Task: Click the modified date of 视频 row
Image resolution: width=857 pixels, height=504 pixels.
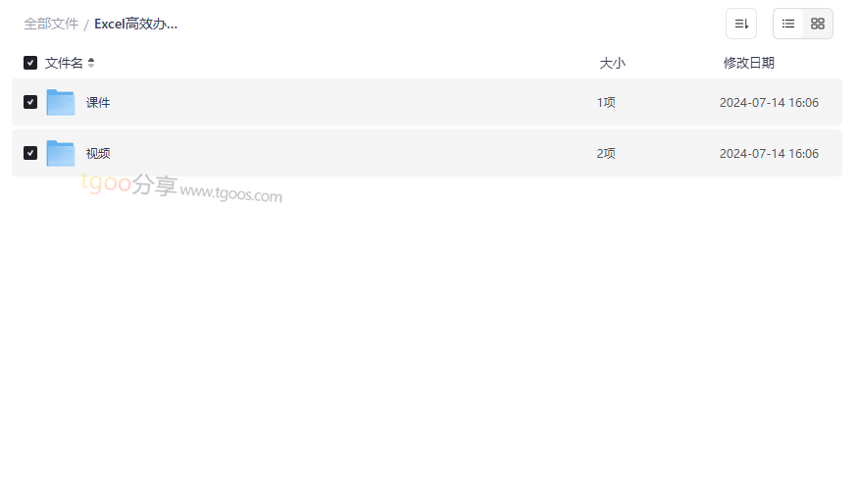Action: (x=769, y=153)
